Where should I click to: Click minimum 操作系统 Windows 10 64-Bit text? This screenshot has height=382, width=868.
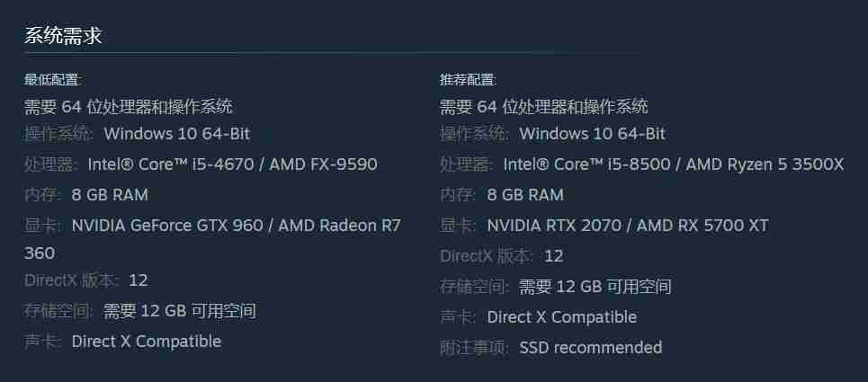point(138,134)
